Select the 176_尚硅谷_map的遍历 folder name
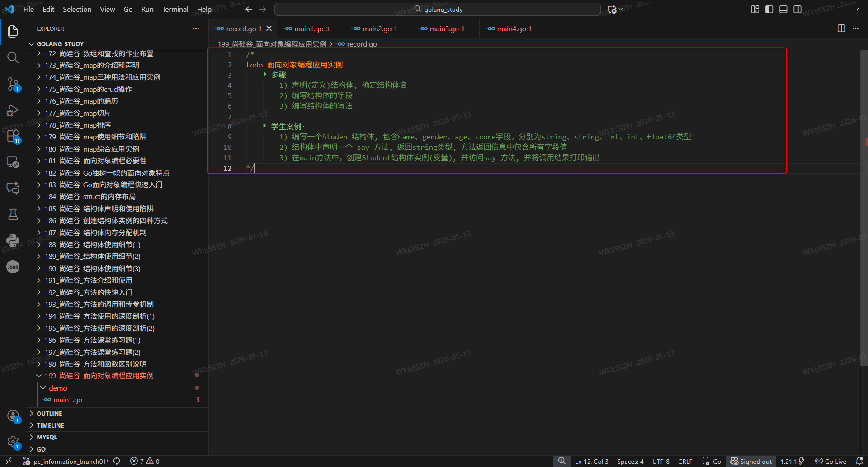Viewport: 868px width, 467px height. point(81,101)
